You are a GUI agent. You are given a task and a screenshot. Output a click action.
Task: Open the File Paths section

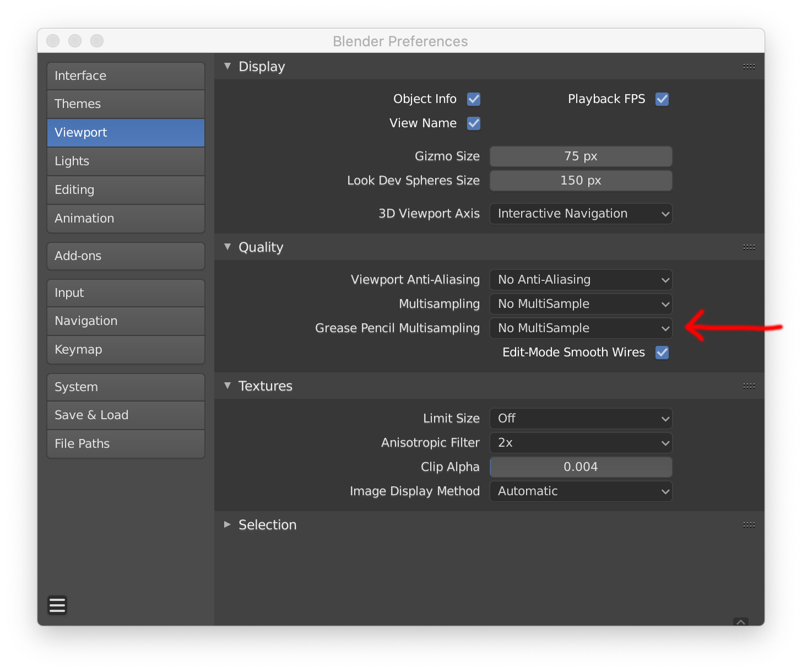pyautogui.click(x=126, y=444)
